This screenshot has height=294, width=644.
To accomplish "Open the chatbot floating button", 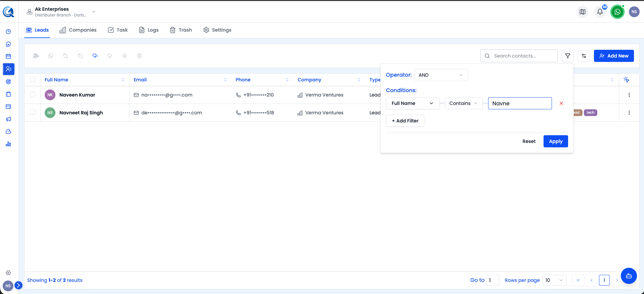I will point(629,276).
